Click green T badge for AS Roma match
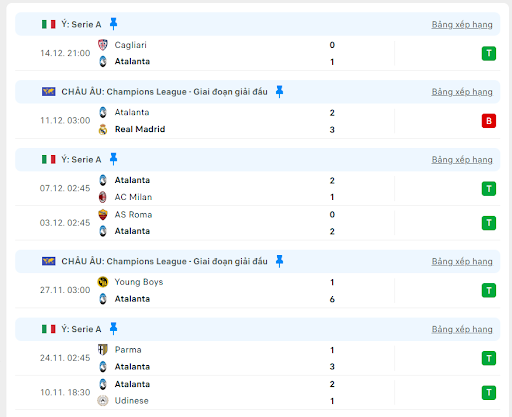 pyautogui.click(x=489, y=223)
